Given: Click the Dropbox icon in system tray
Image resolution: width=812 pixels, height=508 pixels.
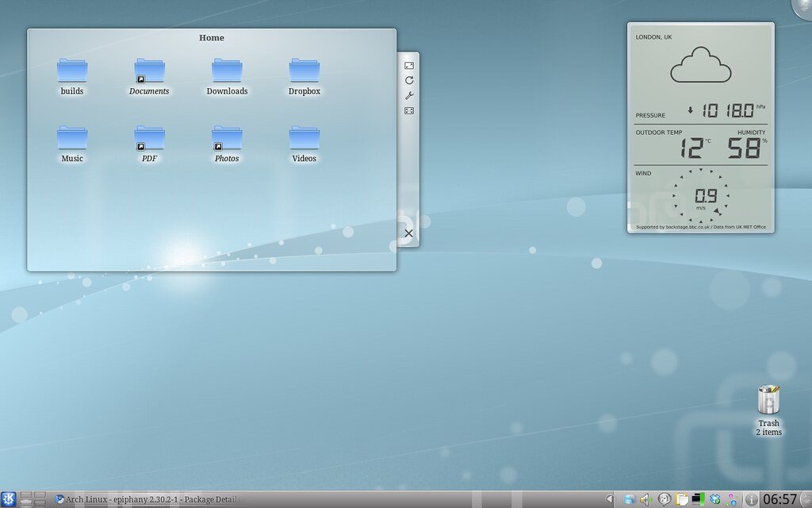Looking at the screenshot, I should coord(714,499).
